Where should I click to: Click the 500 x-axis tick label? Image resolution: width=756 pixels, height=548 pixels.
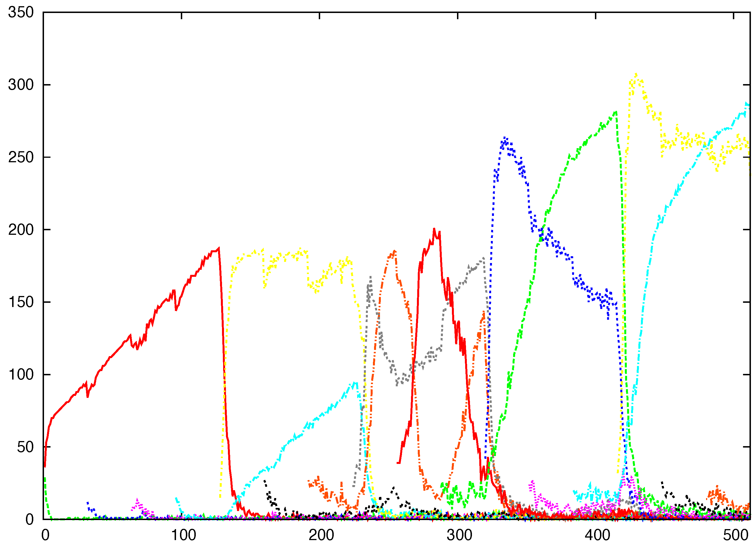(x=735, y=535)
